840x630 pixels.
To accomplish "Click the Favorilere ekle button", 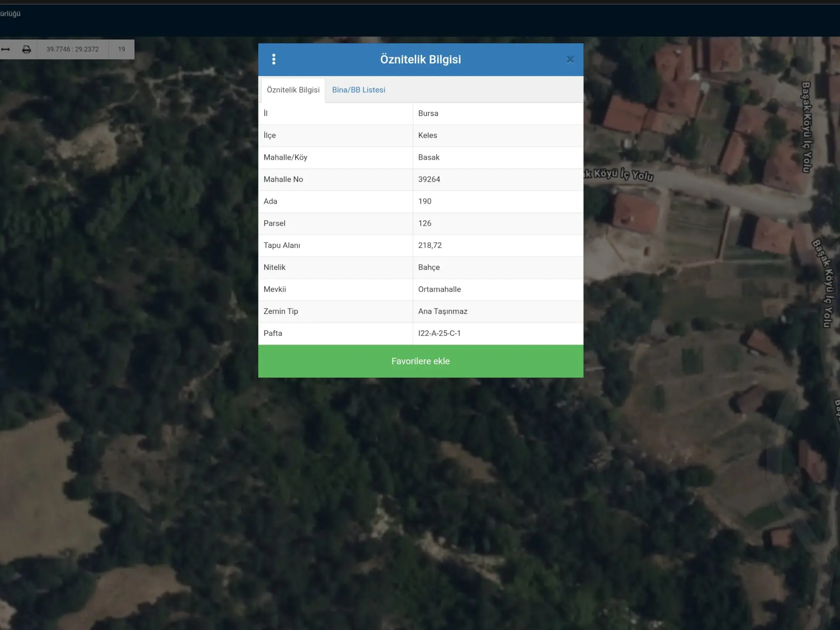I will click(x=420, y=361).
